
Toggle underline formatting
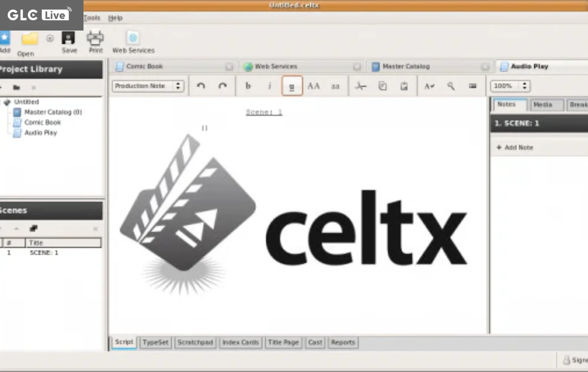292,86
